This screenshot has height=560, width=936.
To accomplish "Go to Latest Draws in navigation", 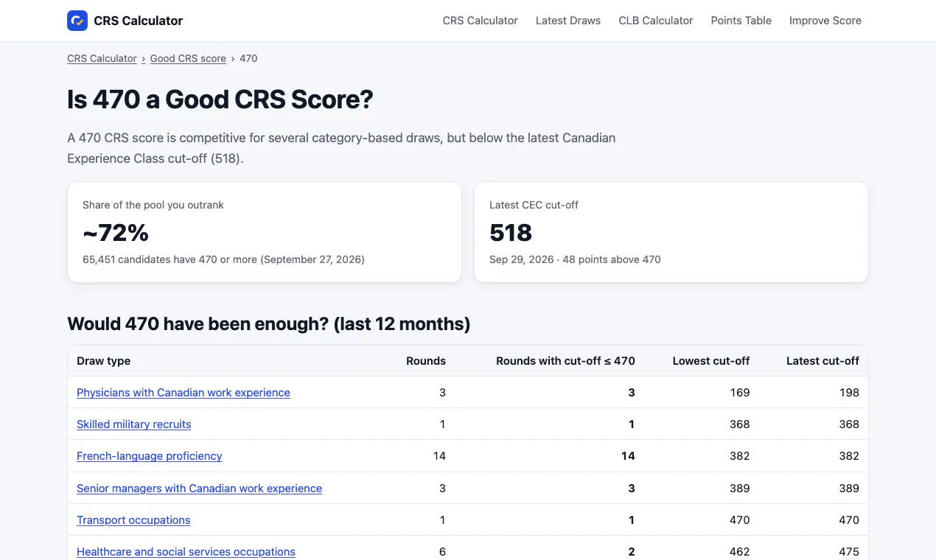I will tap(568, 21).
